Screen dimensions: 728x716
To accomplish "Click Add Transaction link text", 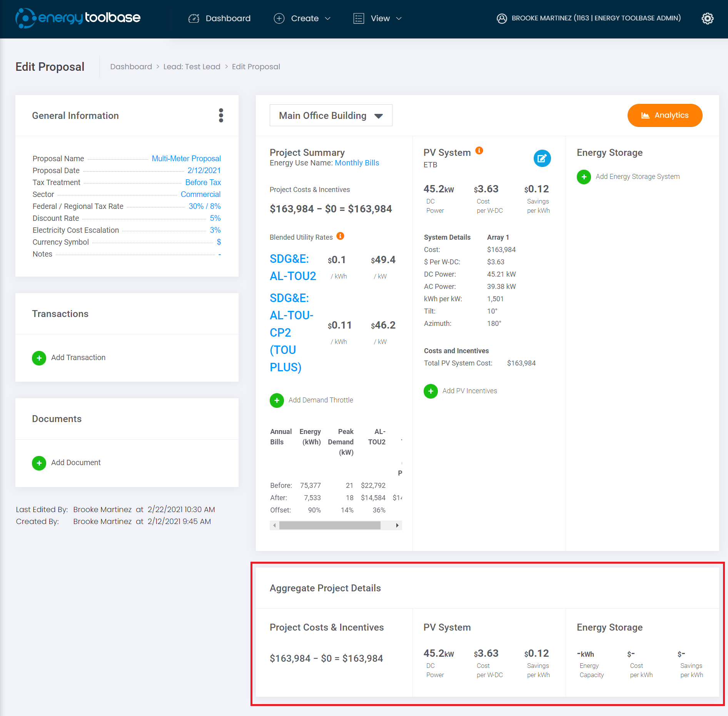I will click(78, 357).
